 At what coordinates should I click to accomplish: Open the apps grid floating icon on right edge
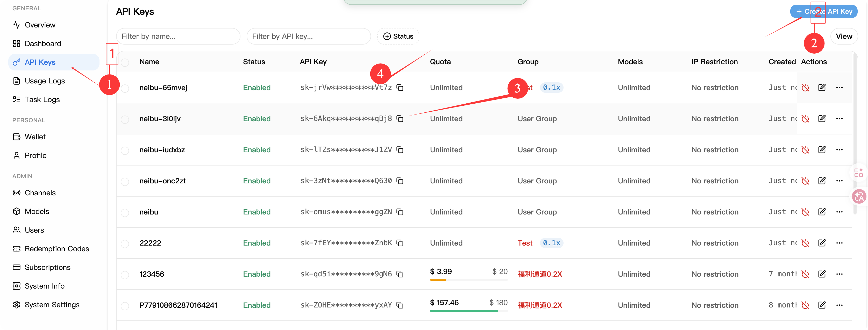859,173
